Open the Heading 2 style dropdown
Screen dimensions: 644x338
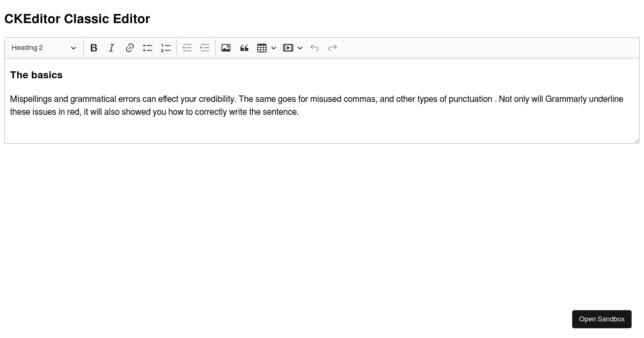(44, 48)
